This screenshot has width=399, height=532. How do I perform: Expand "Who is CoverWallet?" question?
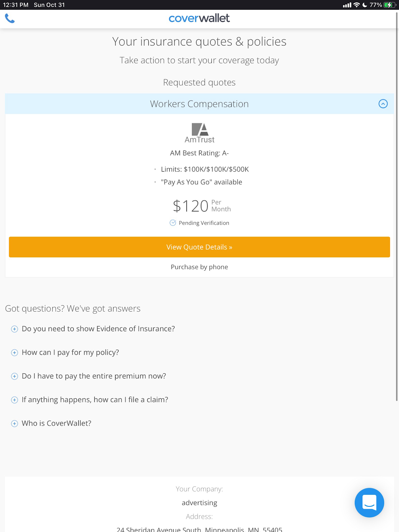pyautogui.click(x=15, y=424)
